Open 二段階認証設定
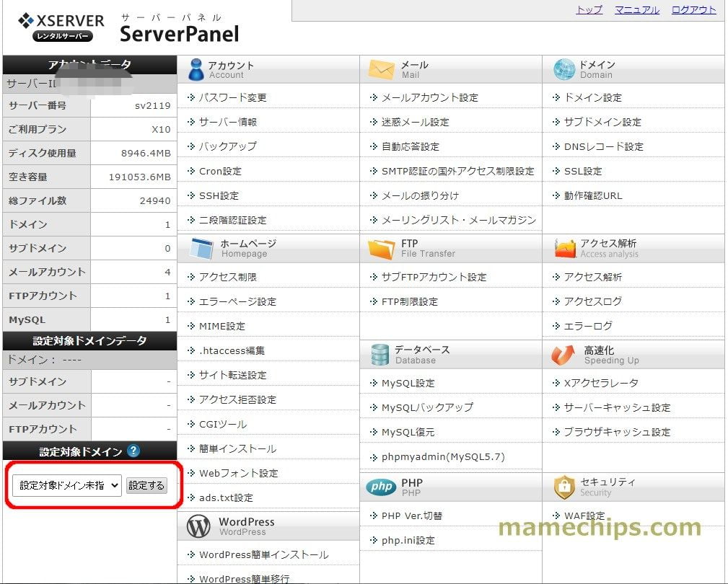Screen dimensions: 728x584 [x=232, y=221]
